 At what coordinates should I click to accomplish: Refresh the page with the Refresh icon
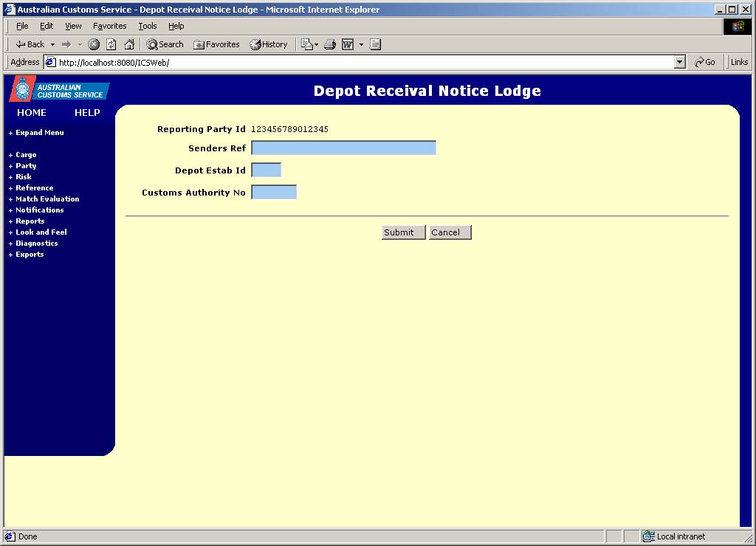coord(111,44)
